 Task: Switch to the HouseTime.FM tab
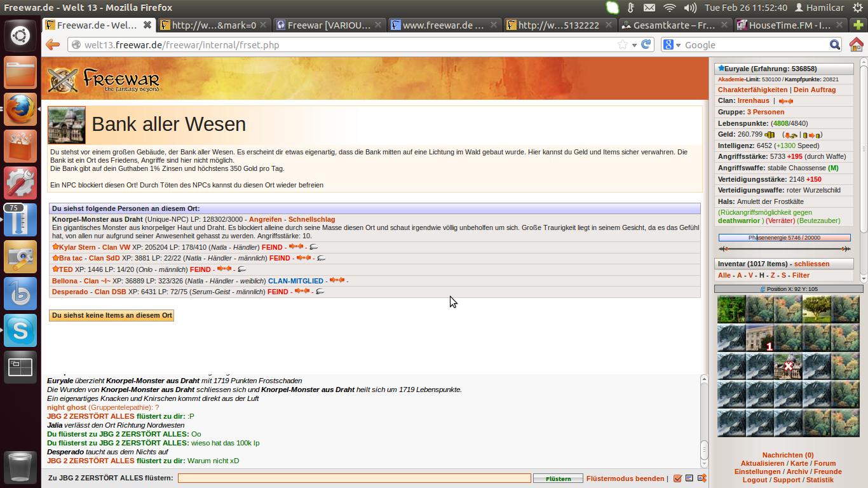pos(790,25)
